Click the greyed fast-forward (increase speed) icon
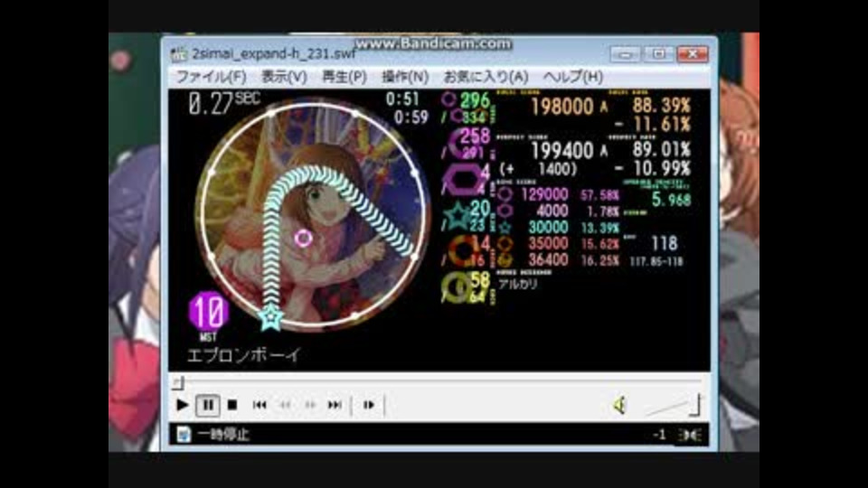 coord(309,405)
